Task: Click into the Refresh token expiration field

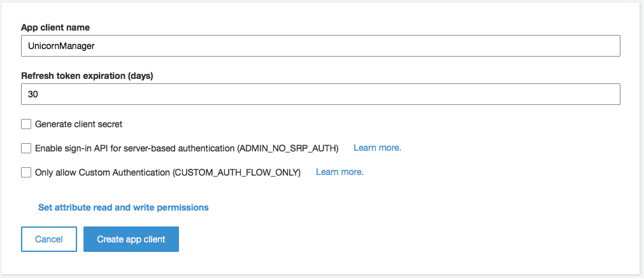Action: click(320, 94)
